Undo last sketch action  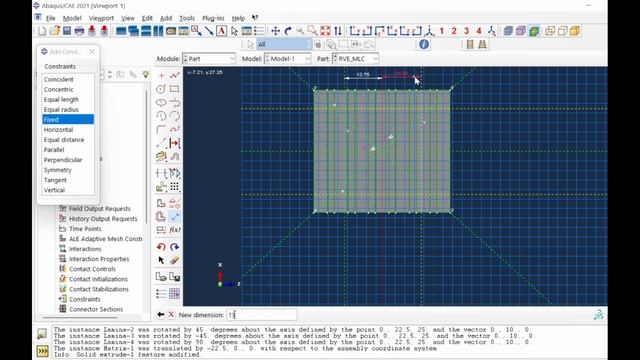(161, 247)
